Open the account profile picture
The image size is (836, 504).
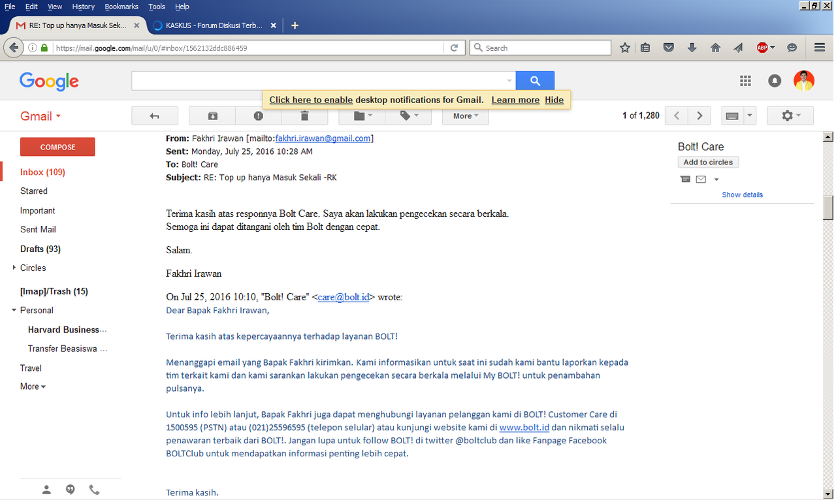coord(804,81)
